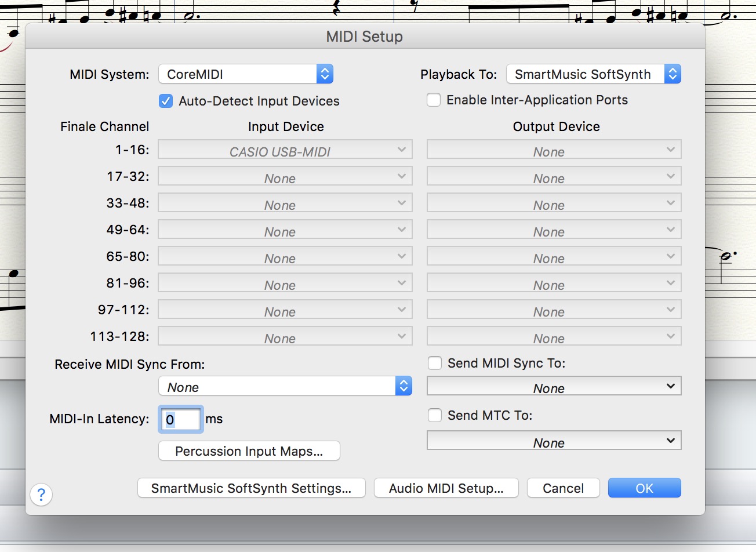
Task: Open output device menu for channels 1-16
Action: (554, 150)
